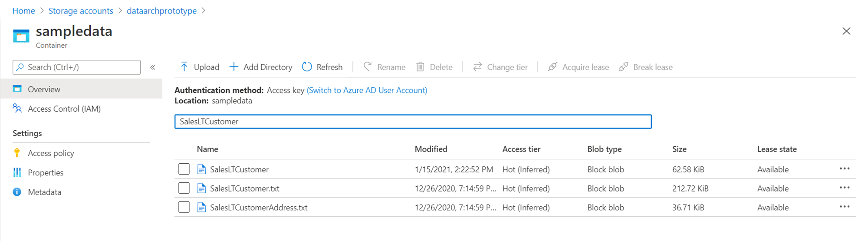Open more options for SalesLTCustomer.txt
Viewport: 868px width, 241px height.
[844, 188]
